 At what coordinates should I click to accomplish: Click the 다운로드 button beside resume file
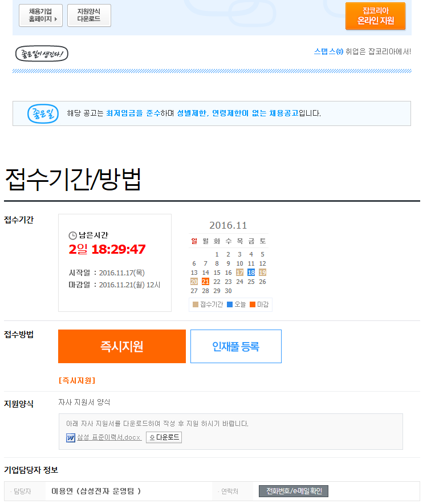click(164, 437)
